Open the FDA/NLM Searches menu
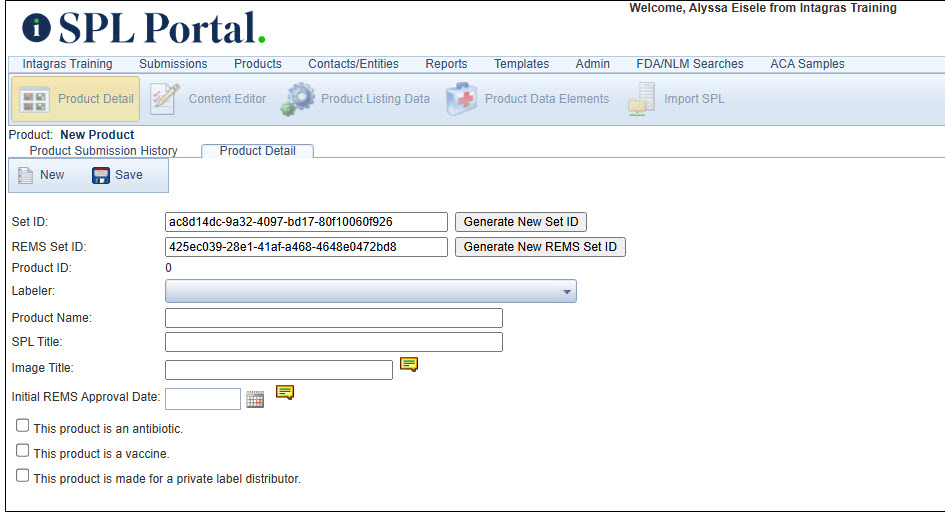This screenshot has width=945, height=523. [x=690, y=64]
